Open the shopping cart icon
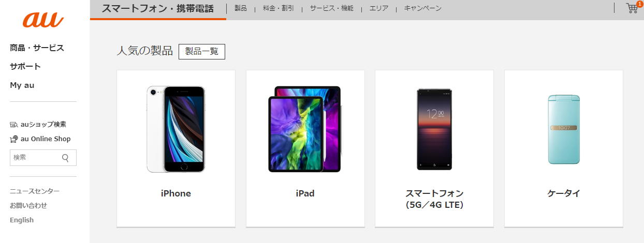644x243 pixels. pyautogui.click(x=632, y=8)
